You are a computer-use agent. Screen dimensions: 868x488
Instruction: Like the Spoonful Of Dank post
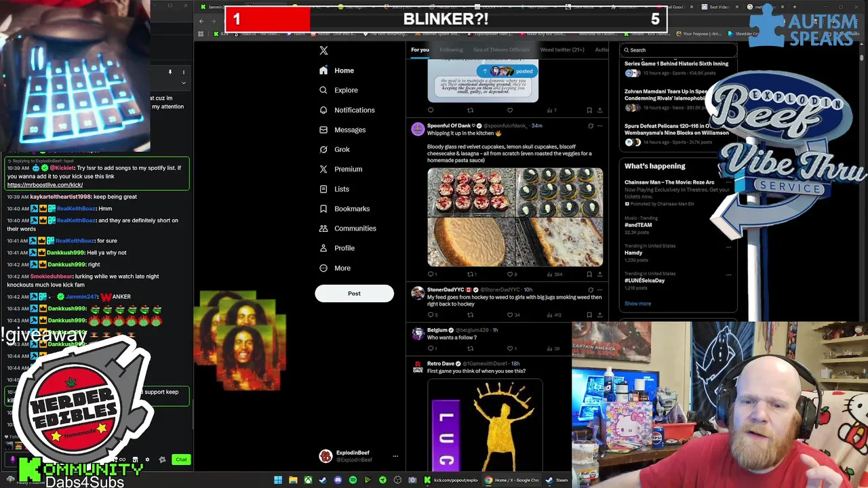[510, 274]
